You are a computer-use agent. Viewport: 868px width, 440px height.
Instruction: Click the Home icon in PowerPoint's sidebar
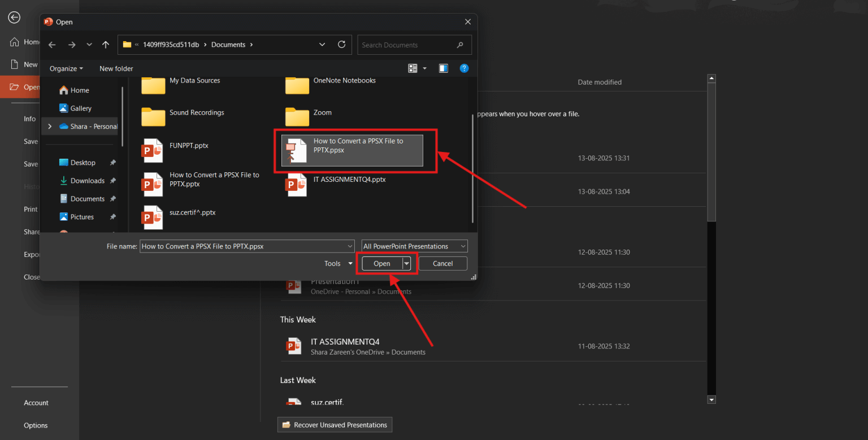(14, 41)
